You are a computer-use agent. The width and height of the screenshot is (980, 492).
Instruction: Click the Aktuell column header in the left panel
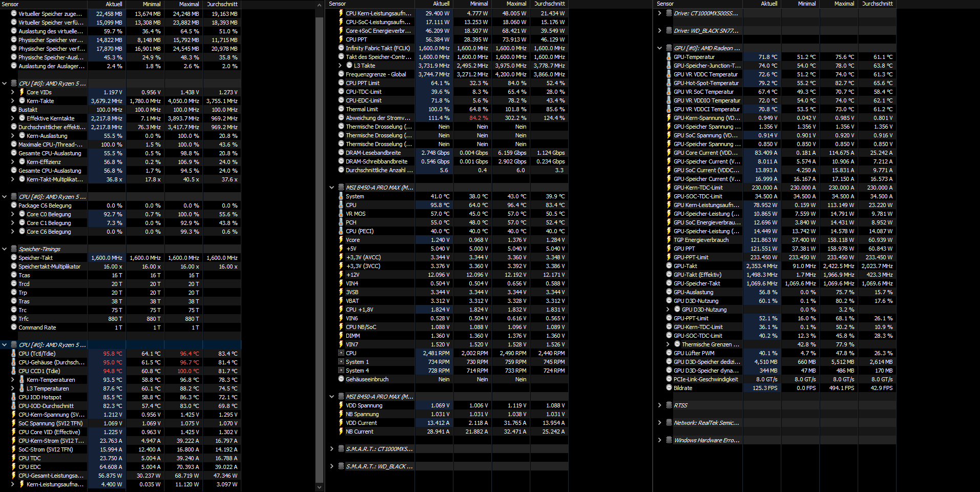[x=107, y=4]
